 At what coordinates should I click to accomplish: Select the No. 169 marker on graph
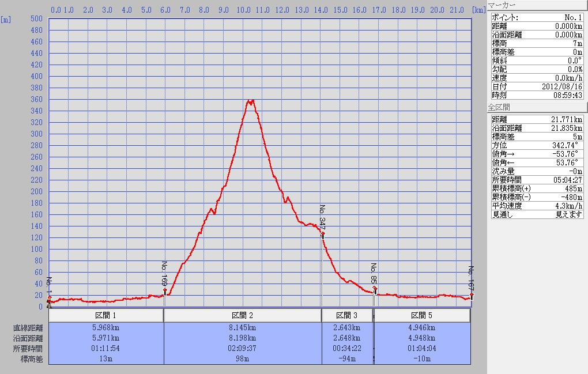coord(165,291)
